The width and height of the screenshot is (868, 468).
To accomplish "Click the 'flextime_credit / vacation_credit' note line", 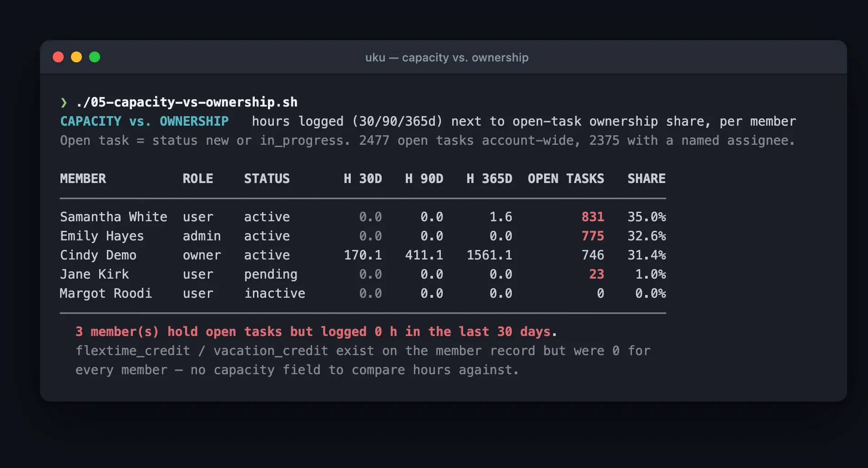I will click(363, 351).
